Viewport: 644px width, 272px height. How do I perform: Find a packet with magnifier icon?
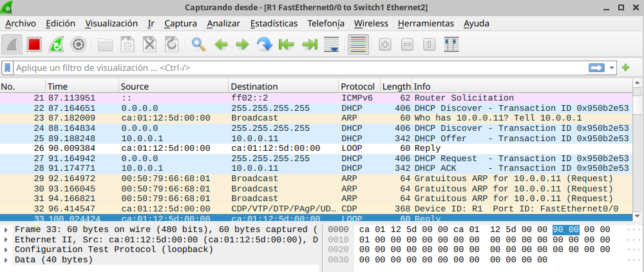click(199, 44)
